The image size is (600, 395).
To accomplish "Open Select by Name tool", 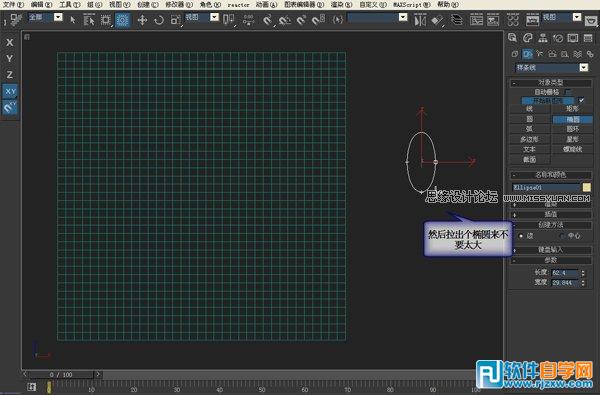I will click(89, 20).
